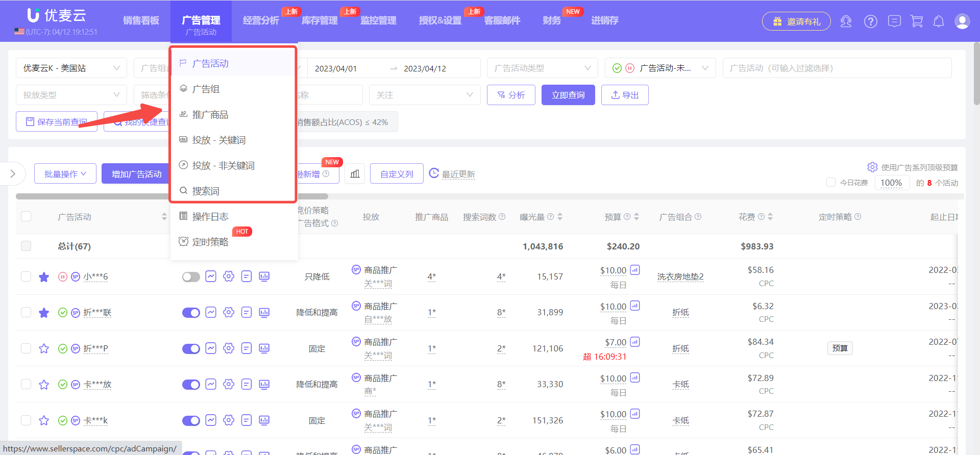Image resolution: width=980 pixels, height=455 pixels.
Task: Open log note icon in 折***P row
Action: [x=247, y=348]
